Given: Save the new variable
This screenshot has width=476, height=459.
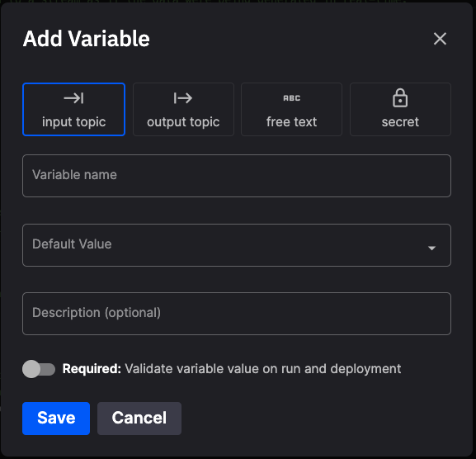Looking at the screenshot, I should (x=56, y=419).
